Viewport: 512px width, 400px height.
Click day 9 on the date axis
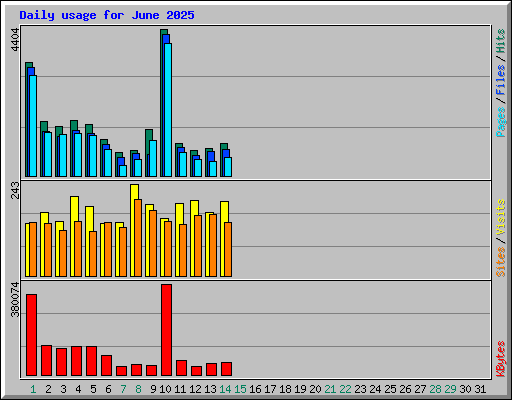click(153, 389)
